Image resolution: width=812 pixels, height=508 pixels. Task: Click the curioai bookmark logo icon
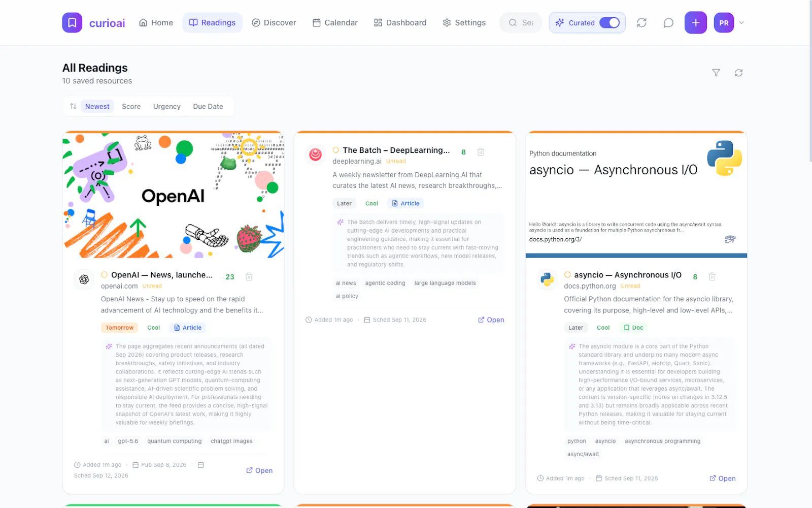coord(72,22)
